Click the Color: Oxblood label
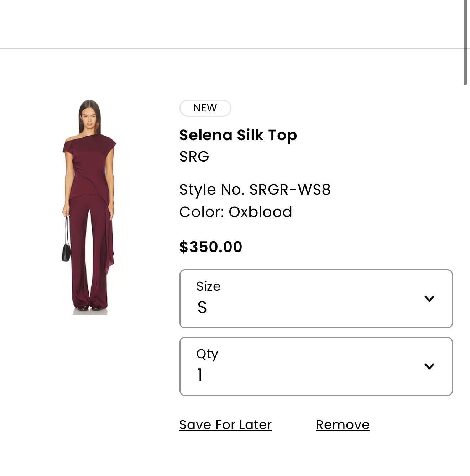The height and width of the screenshot is (476, 470). click(235, 212)
